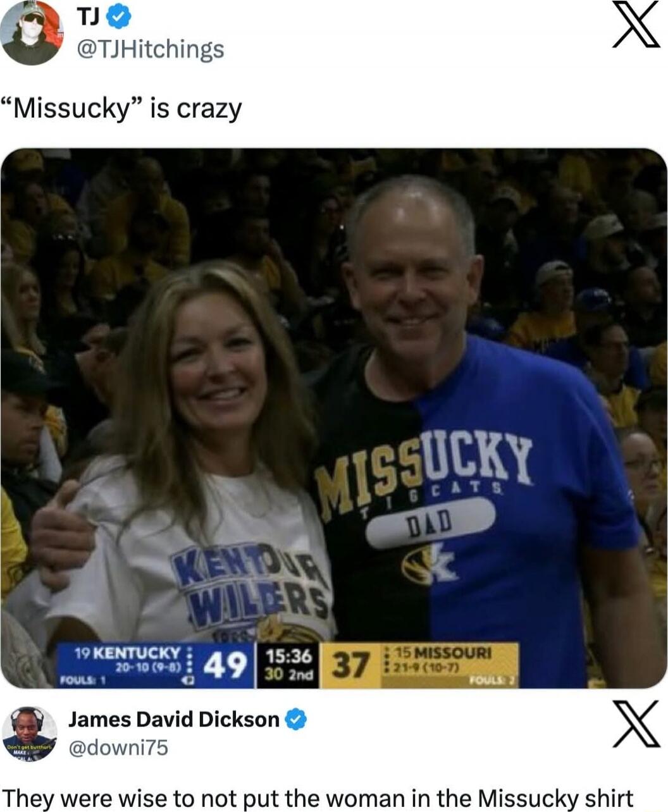Click the reply text about the Missucky shirt
Viewport: 668px width, 812px height.
click(318, 797)
